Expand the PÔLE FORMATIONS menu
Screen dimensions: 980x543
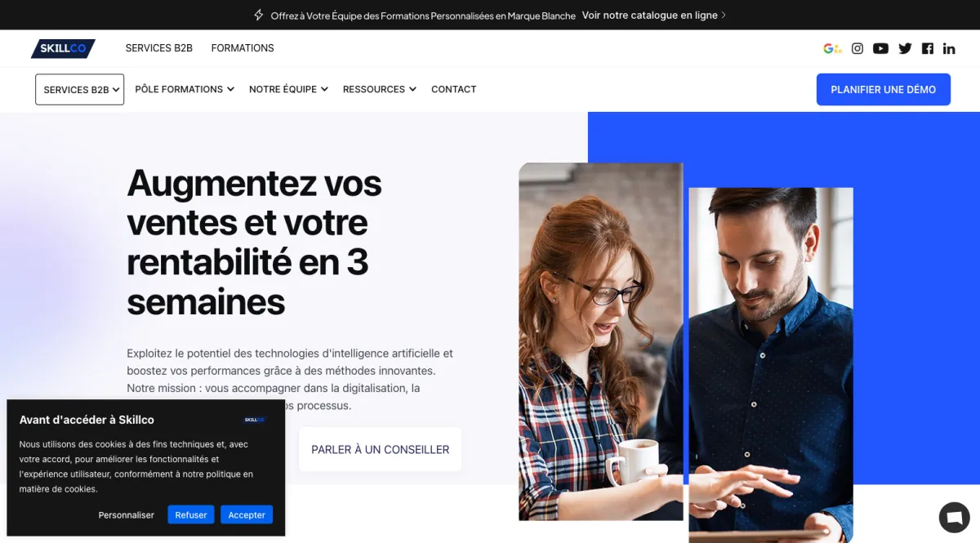pos(185,89)
